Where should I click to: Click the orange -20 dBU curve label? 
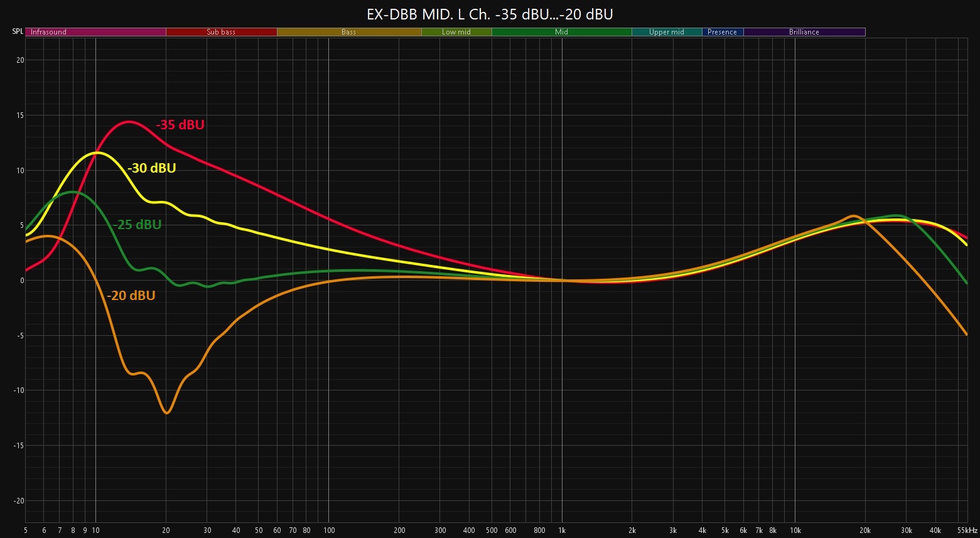click(x=131, y=296)
